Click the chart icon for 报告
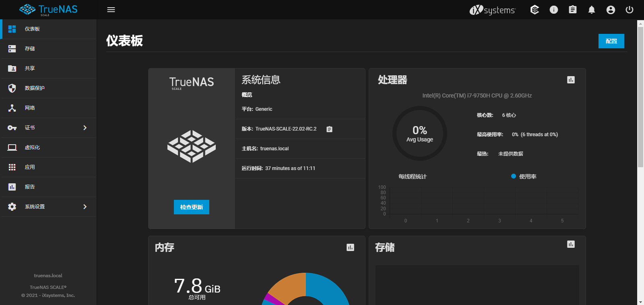Image resolution: width=644 pixels, height=305 pixels. click(12, 187)
